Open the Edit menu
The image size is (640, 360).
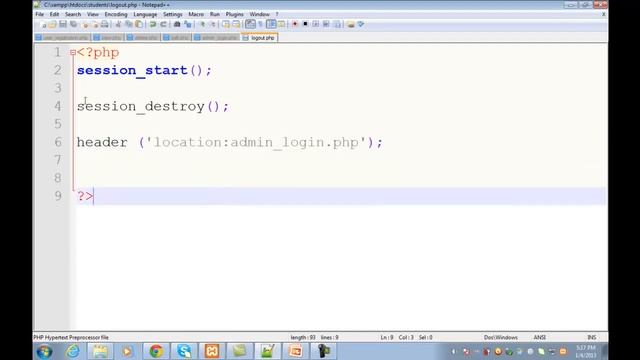[54, 14]
